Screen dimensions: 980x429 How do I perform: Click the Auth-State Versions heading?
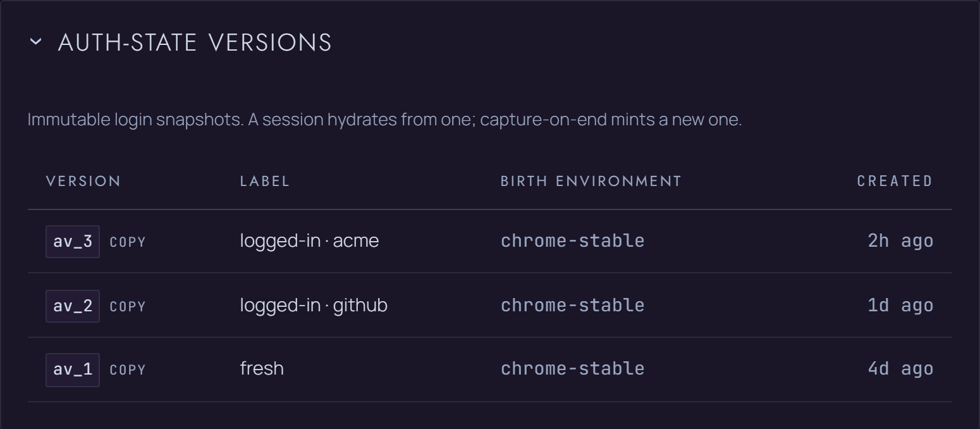195,42
